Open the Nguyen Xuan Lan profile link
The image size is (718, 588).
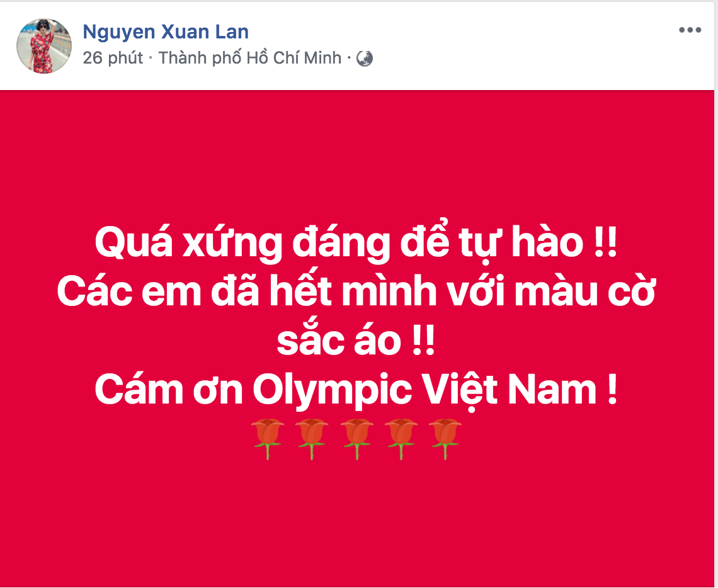coord(166,31)
